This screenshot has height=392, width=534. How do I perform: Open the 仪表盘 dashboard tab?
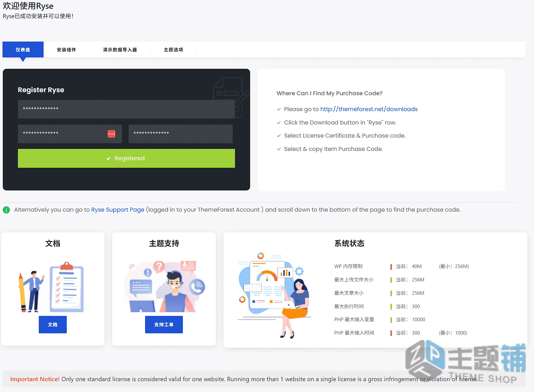(x=23, y=50)
